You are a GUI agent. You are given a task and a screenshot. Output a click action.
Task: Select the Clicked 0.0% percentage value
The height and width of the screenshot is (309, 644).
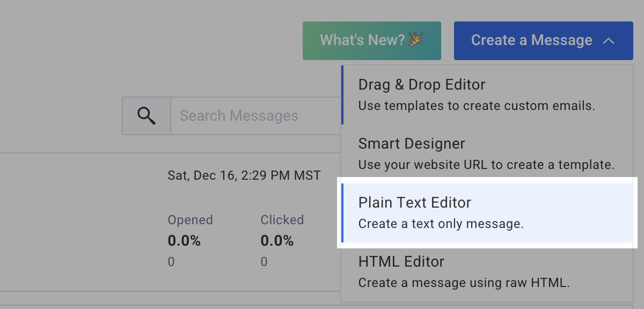[x=277, y=241]
